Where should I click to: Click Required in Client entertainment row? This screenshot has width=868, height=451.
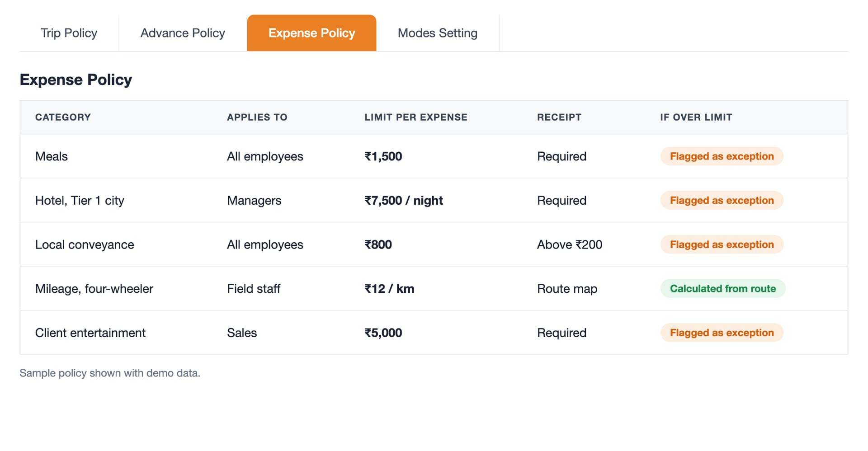(x=561, y=333)
